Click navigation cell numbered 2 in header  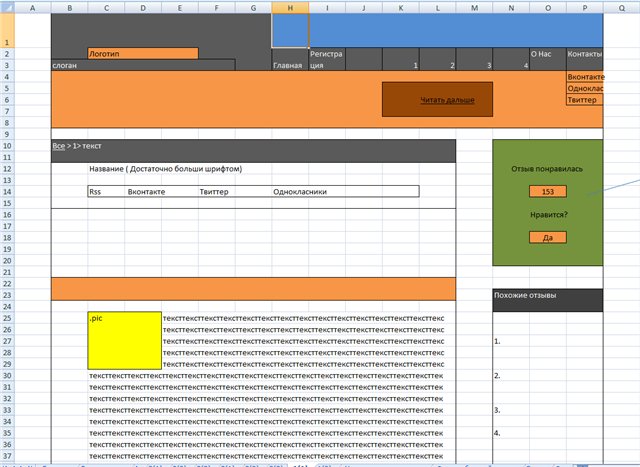(x=438, y=59)
